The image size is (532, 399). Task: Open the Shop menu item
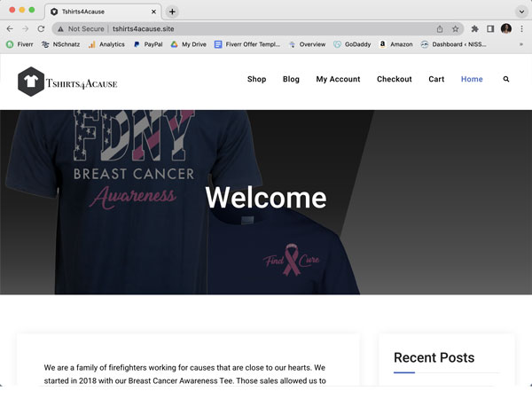pos(256,79)
